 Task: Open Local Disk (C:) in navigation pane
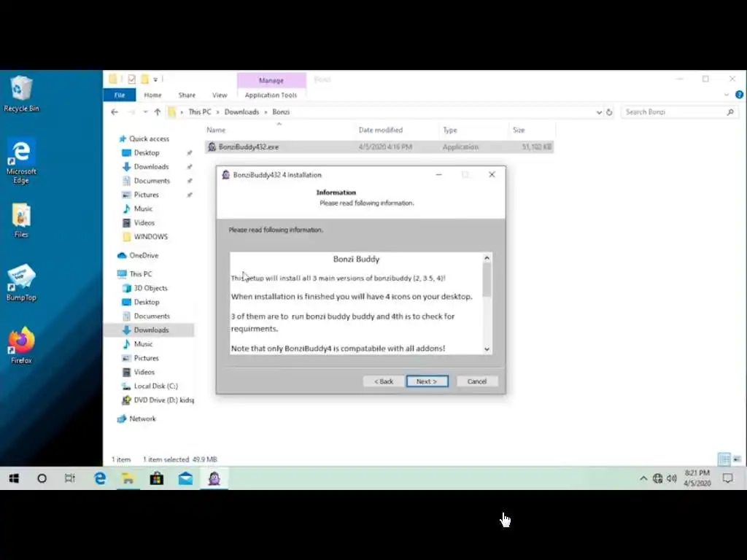[x=155, y=386]
